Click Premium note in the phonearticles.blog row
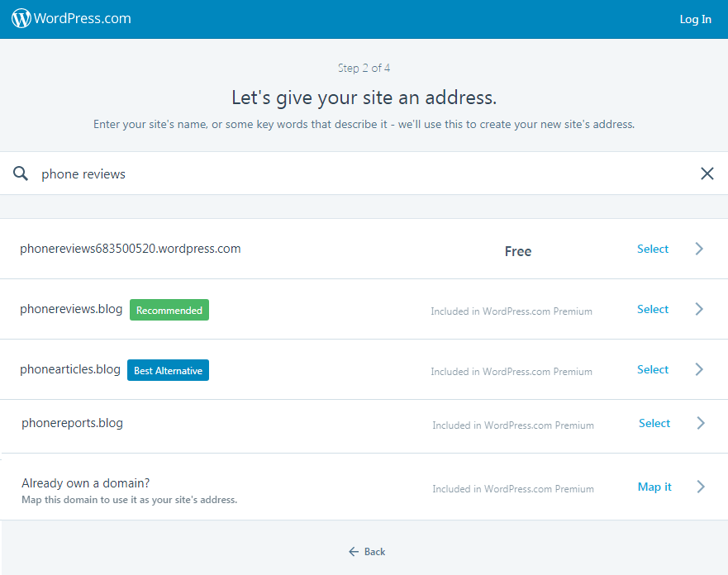The height and width of the screenshot is (575, 728). coord(512,372)
